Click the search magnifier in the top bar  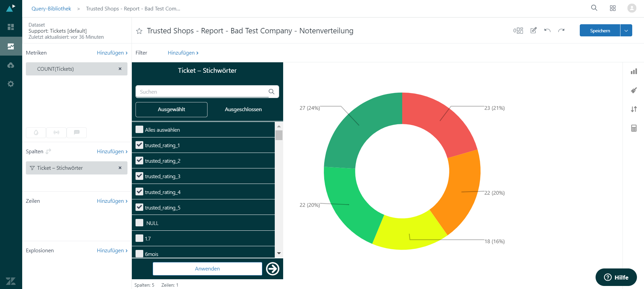[x=594, y=8]
